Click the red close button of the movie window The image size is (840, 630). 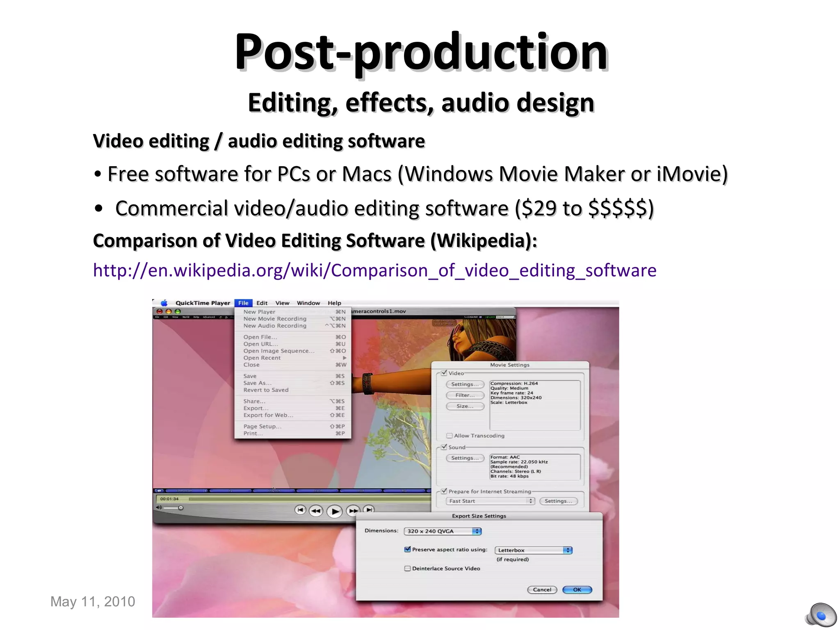click(x=160, y=312)
